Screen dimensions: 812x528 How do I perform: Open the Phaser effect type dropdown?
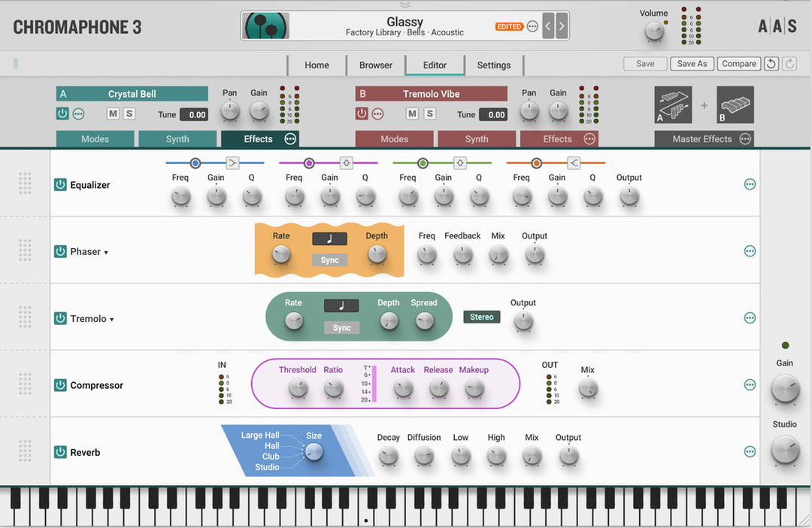coord(89,252)
